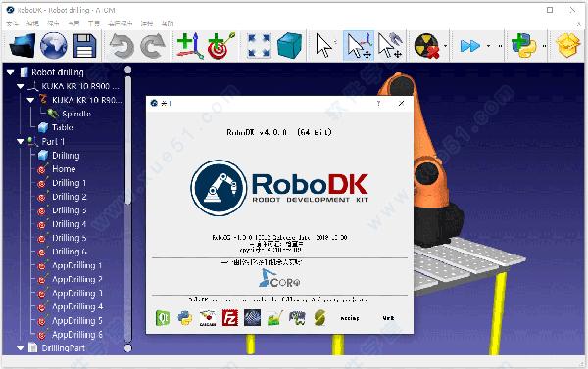
Task: Click the CORO logo in the dialog
Action: 279,278
